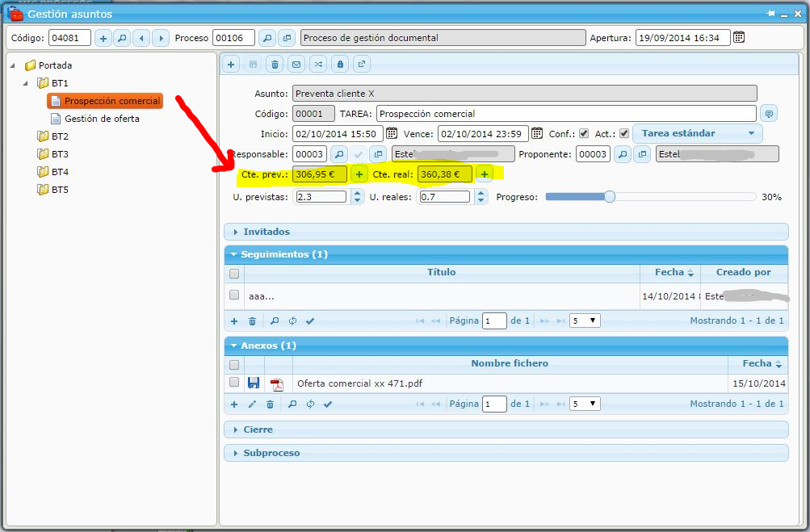Go to previous record arrow
Image resolution: width=810 pixels, height=532 pixels.
pyautogui.click(x=141, y=38)
